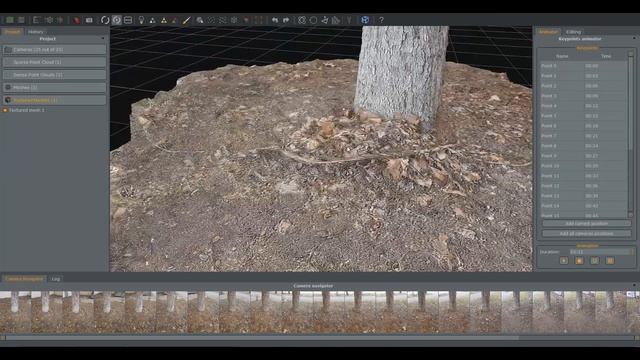Screen dimensions: 640x360
Task: Select Textured mesh 1 in the project tree
Action: [27, 110]
